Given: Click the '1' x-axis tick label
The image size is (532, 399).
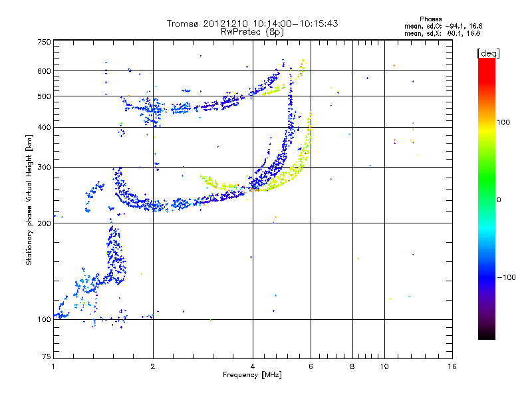Looking at the screenshot, I should click(53, 366).
